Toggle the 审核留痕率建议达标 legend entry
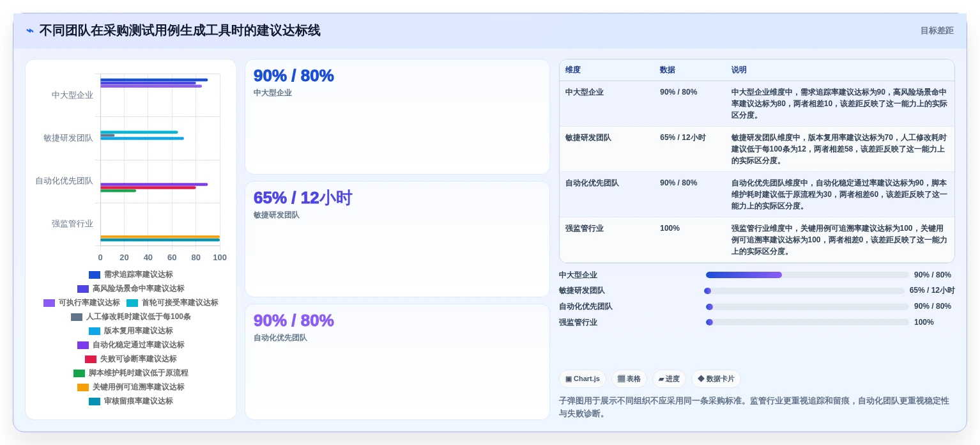The width and height of the screenshot is (980, 445). pyautogui.click(x=131, y=402)
